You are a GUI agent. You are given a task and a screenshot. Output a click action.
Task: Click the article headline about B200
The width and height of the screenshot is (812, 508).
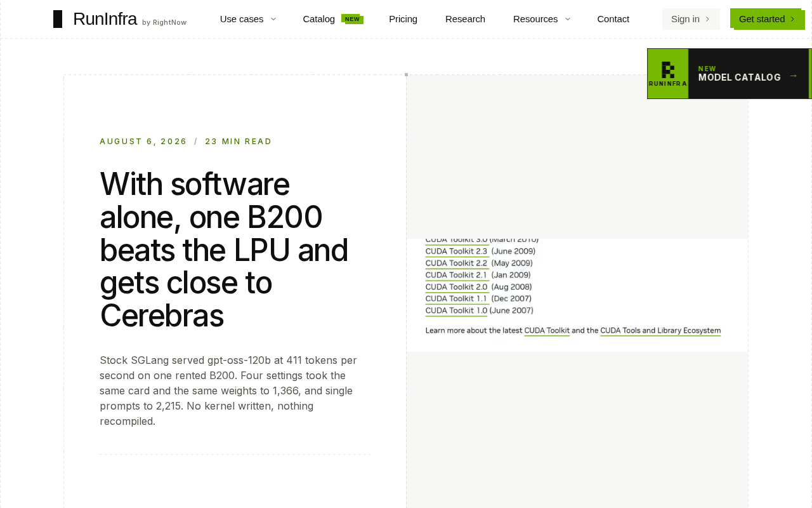click(225, 250)
